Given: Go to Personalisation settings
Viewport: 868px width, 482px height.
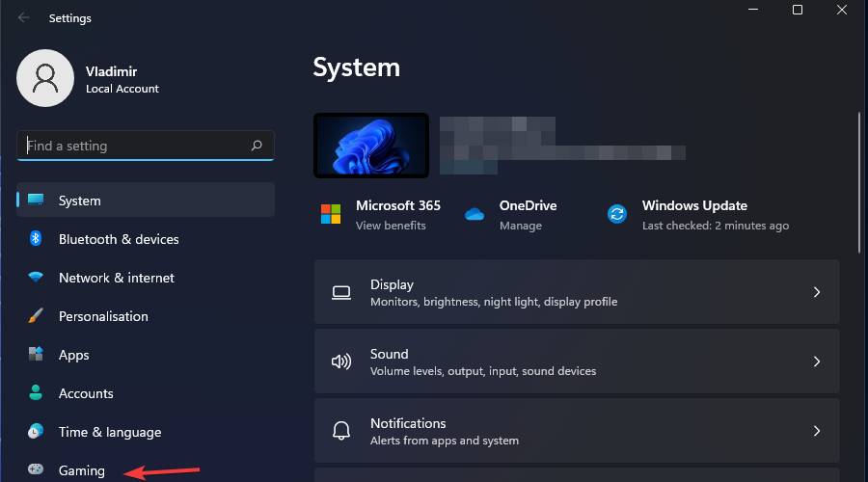Looking at the screenshot, I should click(x=146, y=316).
